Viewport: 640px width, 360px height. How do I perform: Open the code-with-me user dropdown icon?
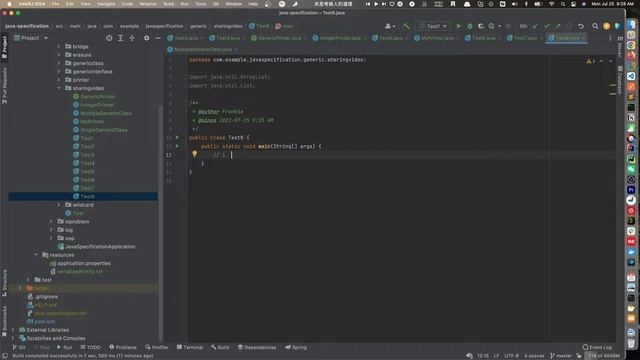click(x=390, y=26)
